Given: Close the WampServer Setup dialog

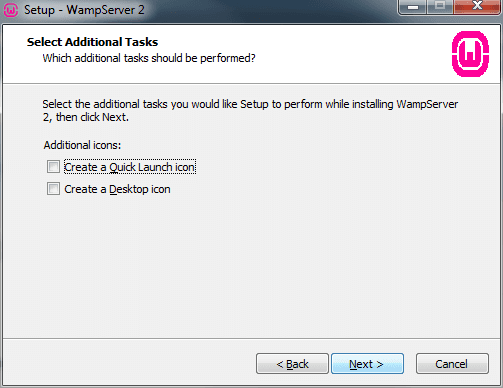Looking at the screenshot, I should pyautogui.click(x=478, y=7).
